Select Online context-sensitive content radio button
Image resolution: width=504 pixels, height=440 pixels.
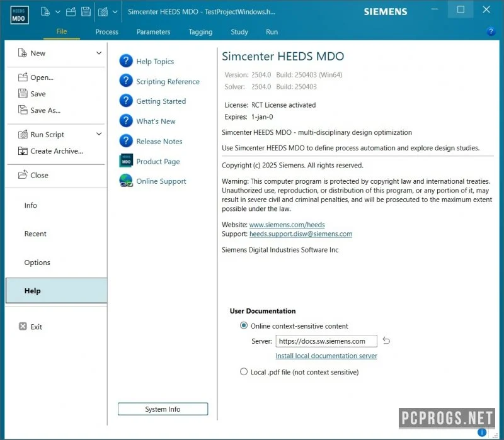244,325
